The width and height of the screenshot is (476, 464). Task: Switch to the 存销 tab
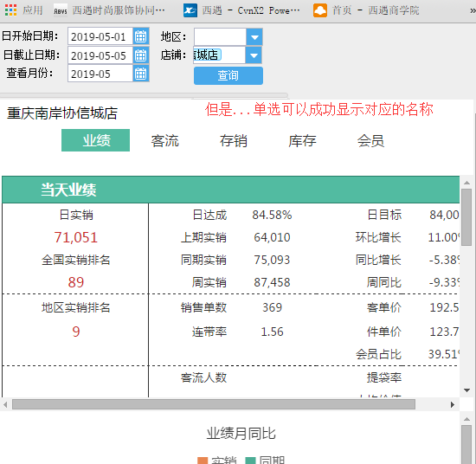point(234,140)
